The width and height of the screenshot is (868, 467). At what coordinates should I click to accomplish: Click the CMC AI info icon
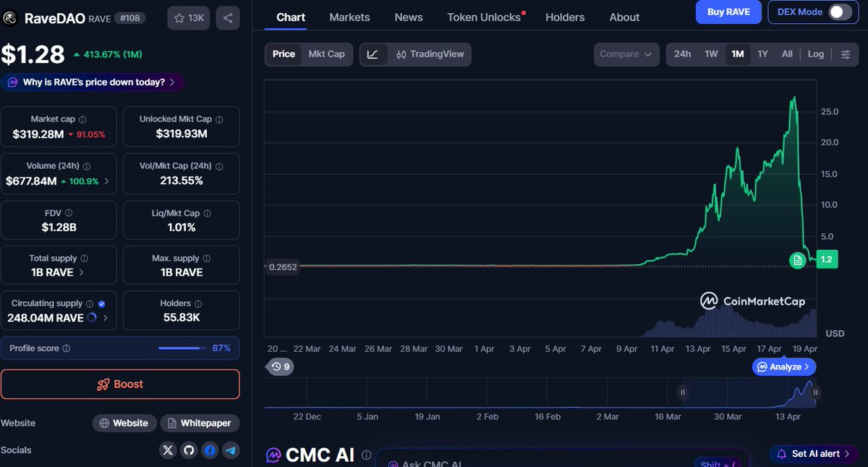[367, 455]
